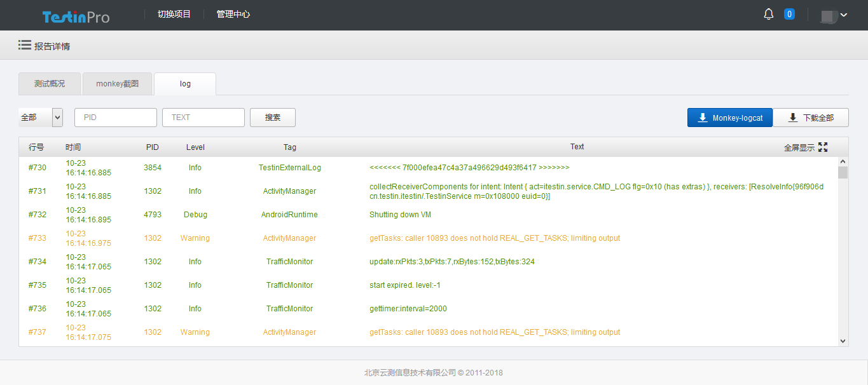Switch to the 测试概况 tab
Viewport: 868px width, 385px height.
pyautogui.click(x=50, y=84)
